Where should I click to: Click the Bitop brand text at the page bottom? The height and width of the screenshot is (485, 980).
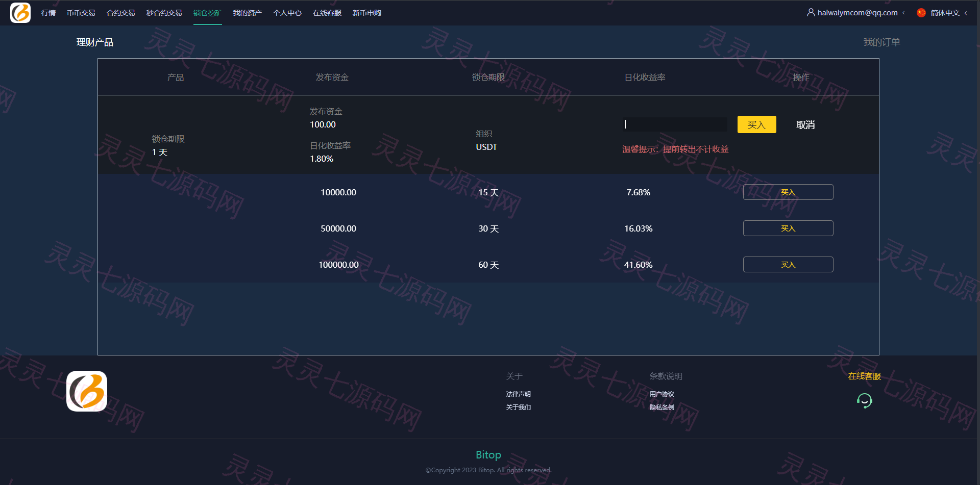point(488,455)
